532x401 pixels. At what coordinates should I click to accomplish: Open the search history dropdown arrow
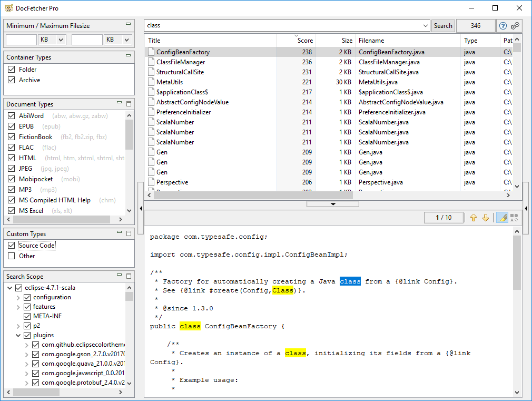[426, 26]
